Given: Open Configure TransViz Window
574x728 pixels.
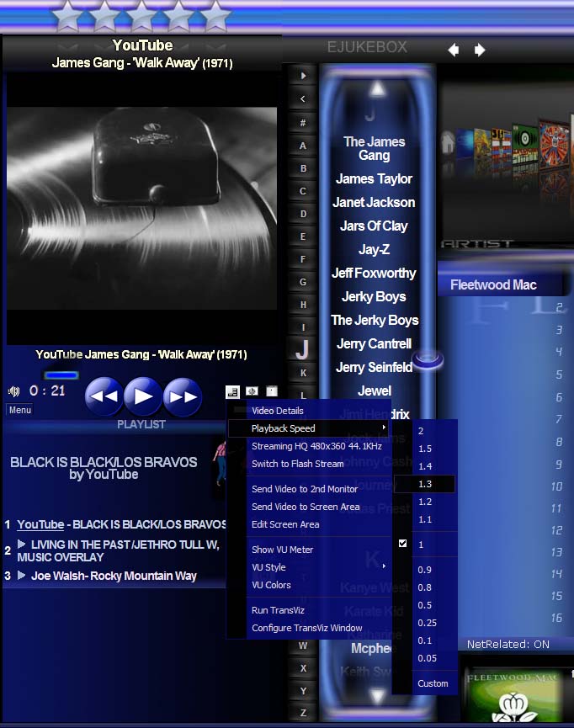Looking at the screenshot, I should pyautogui.click(x=310, y=628).
